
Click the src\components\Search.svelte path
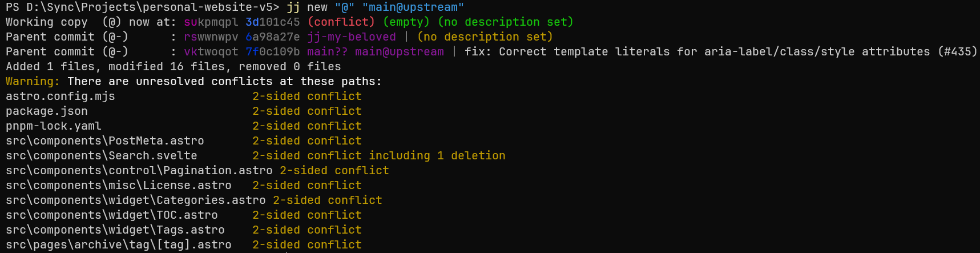(102, 155)
